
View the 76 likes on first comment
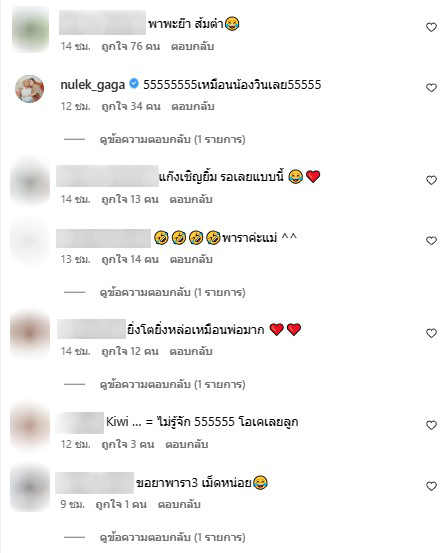coord(131,46)
